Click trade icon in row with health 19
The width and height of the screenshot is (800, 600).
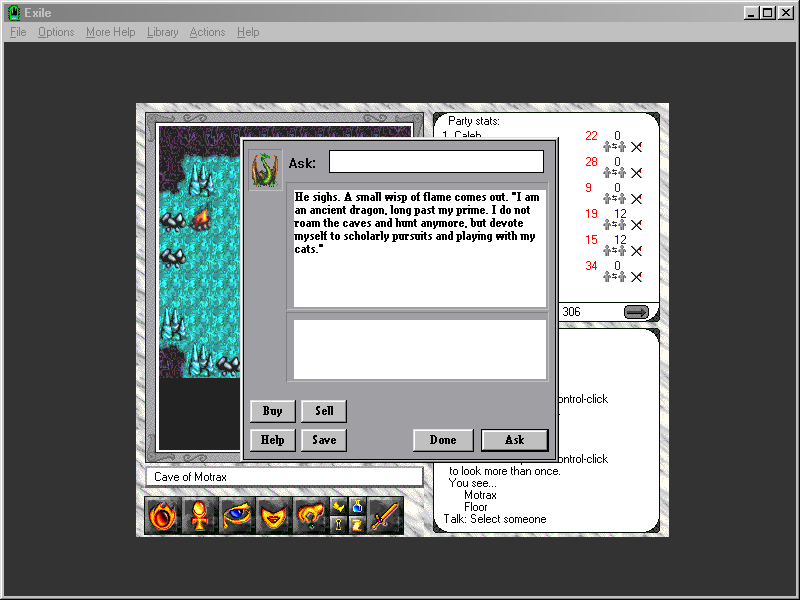click(x=614, y=225)
